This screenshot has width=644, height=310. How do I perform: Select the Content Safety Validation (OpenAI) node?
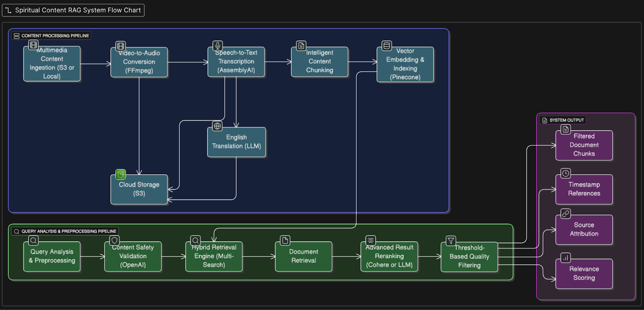click(133, 256)
